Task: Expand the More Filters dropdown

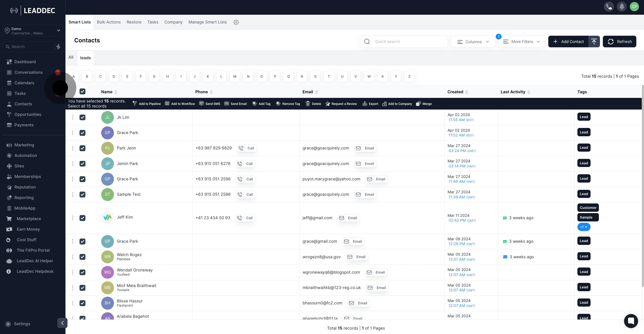Action: (522, 41)
